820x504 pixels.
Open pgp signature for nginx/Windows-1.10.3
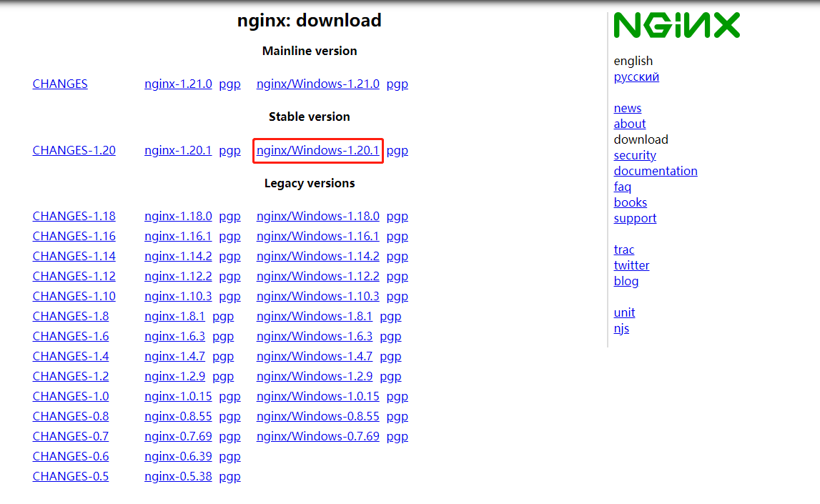397,297
